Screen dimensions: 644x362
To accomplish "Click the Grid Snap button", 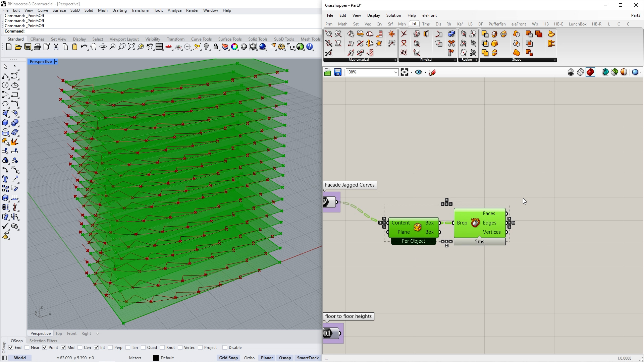I will (228, 358).
